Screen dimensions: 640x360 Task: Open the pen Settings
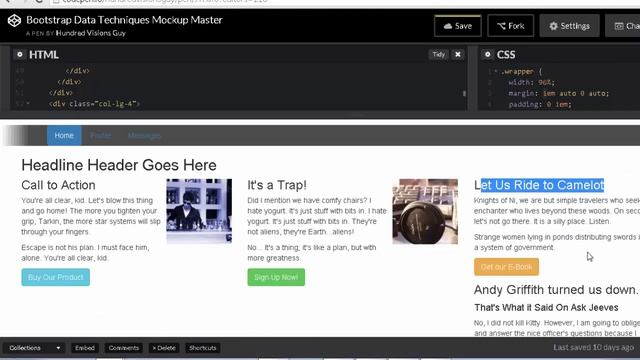tap(569, 26)
